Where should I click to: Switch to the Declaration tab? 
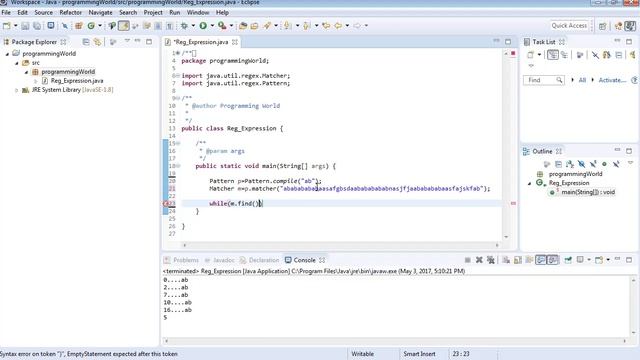[260, 260]
